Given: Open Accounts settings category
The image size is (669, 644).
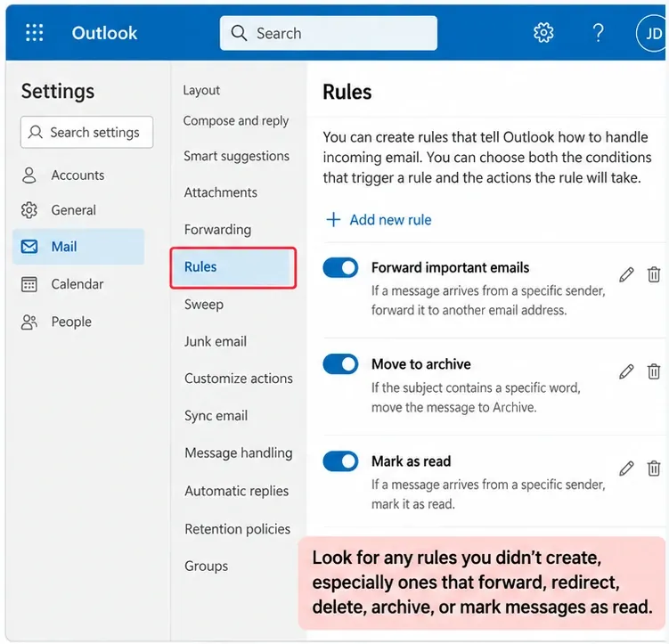Looking at the screenshot, I should click(x=79, y=175).
